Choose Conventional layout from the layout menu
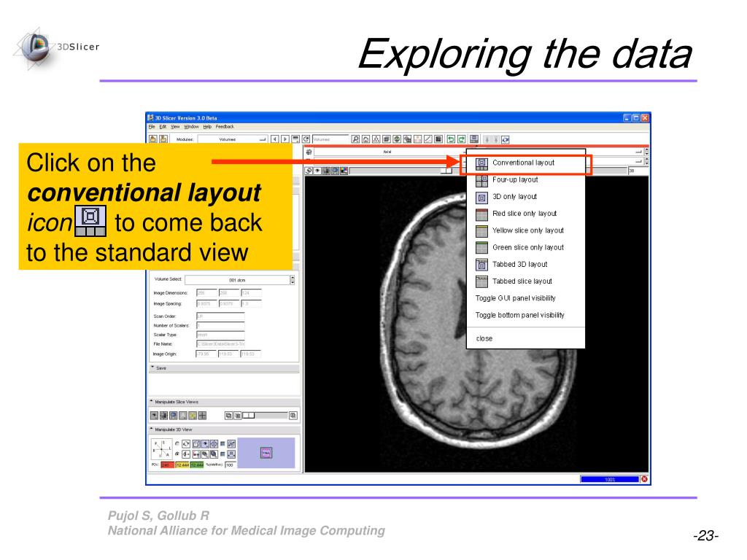The width and height of the screenshot is (747, 560). coord(525,163)
